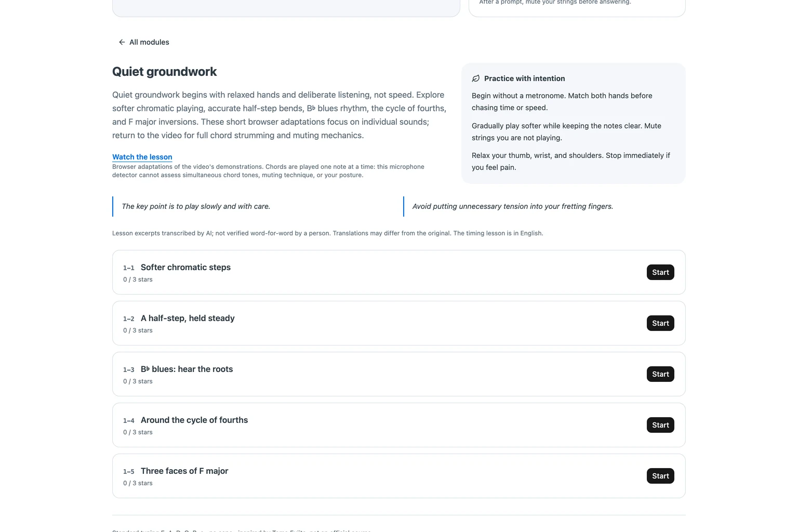Click the quote about unnecessary tension in fingers

[x=513, y=206]
